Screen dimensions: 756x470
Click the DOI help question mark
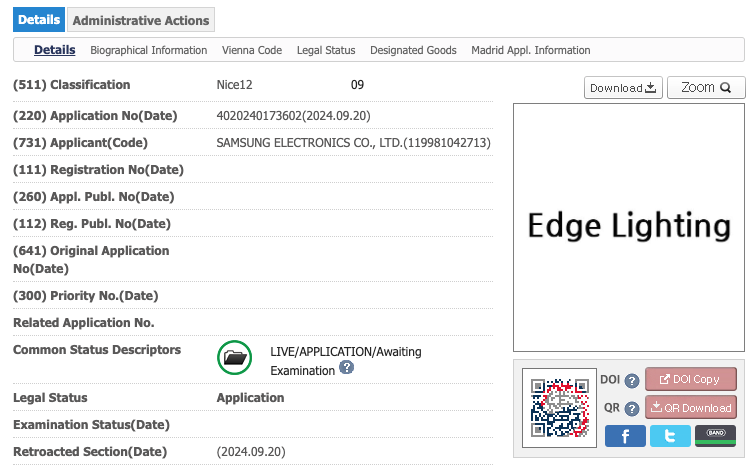632,381
